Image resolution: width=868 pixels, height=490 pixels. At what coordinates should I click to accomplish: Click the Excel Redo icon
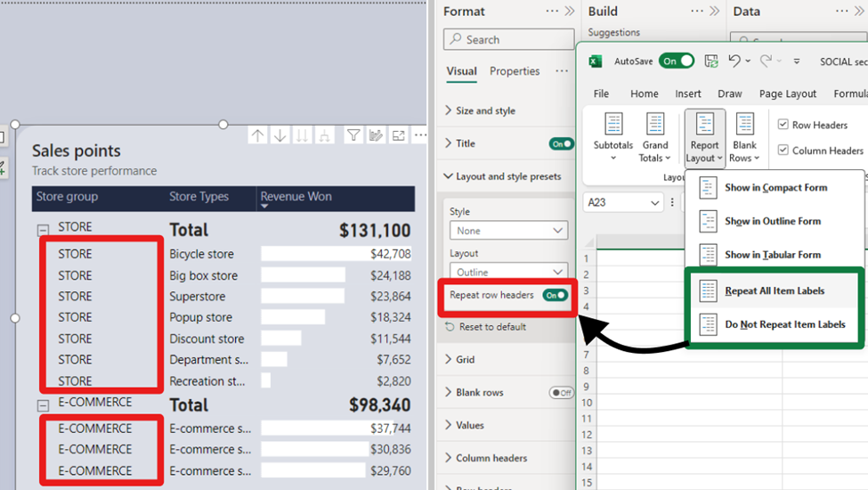pos(767,61)
